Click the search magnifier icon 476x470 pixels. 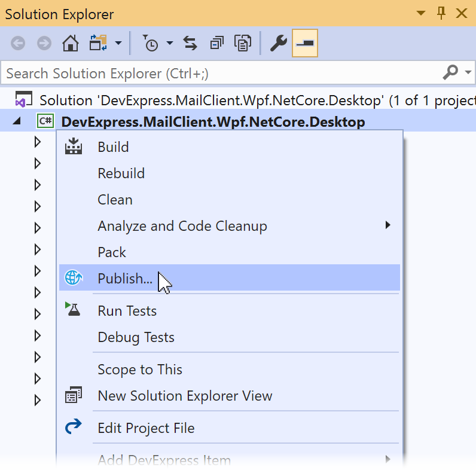[451, 72]
